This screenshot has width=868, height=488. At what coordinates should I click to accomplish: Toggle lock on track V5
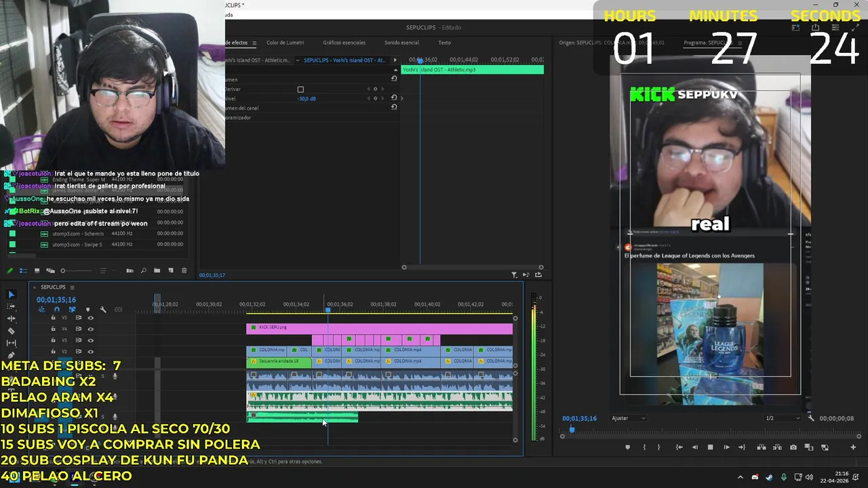[x=53, y=318]
